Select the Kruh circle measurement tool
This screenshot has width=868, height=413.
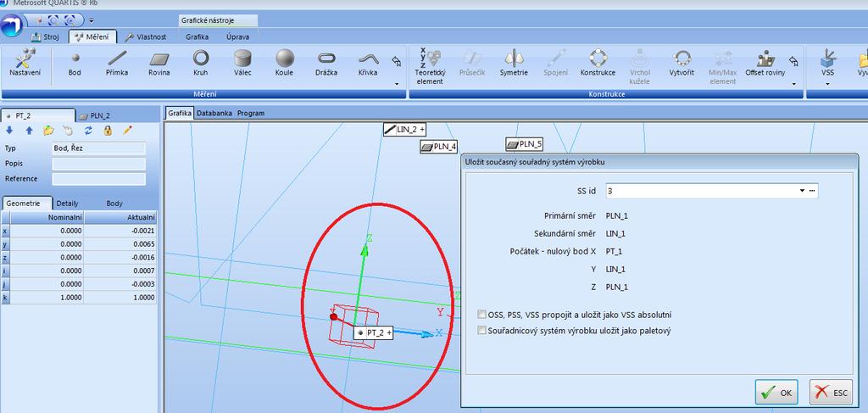[200, 62]
